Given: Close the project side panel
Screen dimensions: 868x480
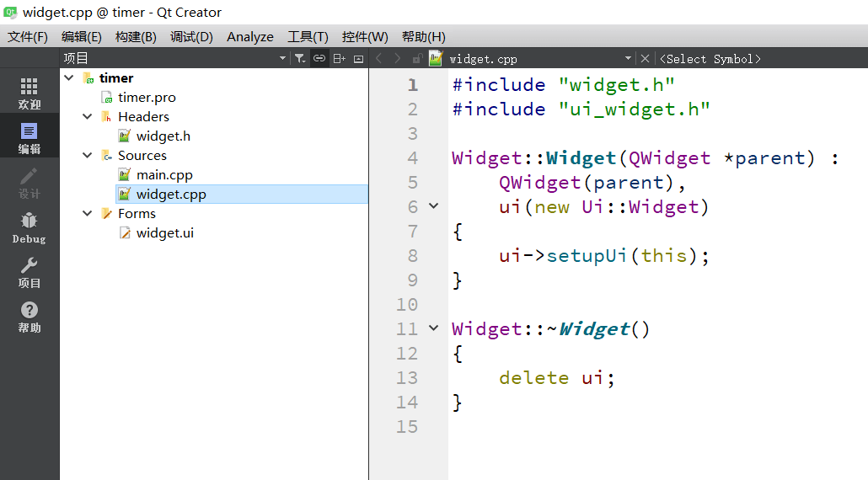Looking at the screenshot, I should point(359,59).
